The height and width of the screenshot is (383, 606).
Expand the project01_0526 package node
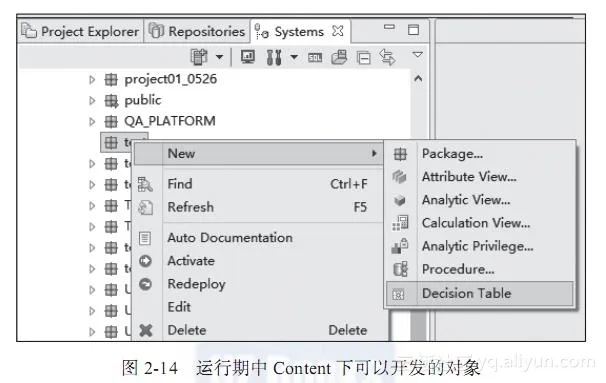click(x=92, y=80)
